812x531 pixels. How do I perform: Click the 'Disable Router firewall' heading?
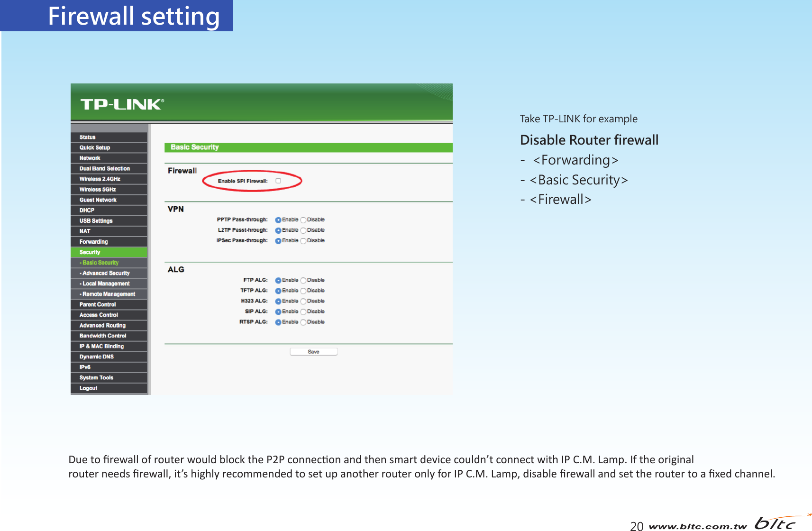tap(589, 140)
